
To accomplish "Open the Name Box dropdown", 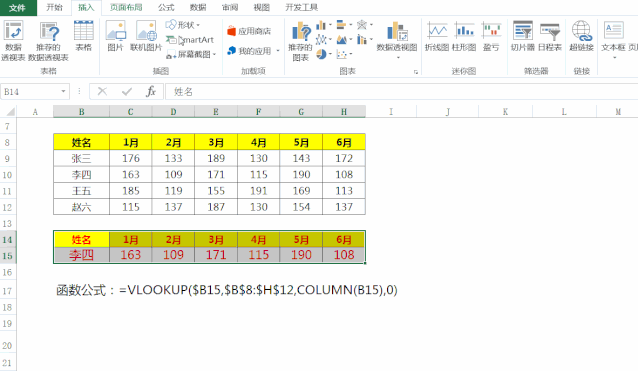I will click(63, 92).
